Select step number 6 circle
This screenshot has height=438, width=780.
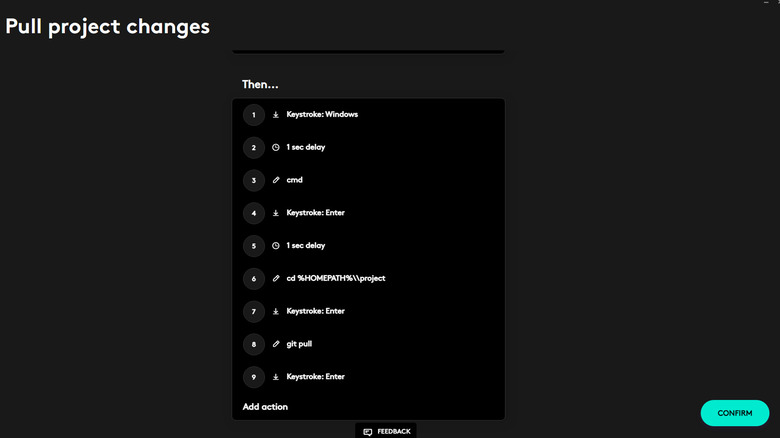pos(254,278)
